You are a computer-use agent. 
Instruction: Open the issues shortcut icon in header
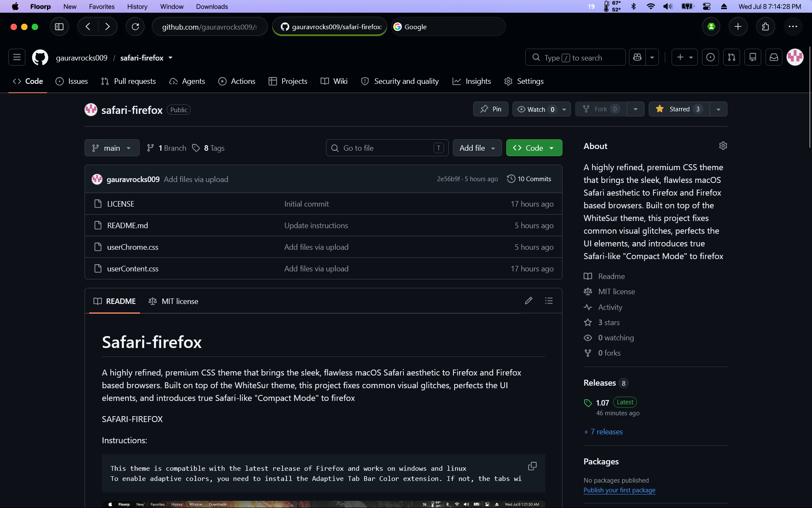pos(710,57)
